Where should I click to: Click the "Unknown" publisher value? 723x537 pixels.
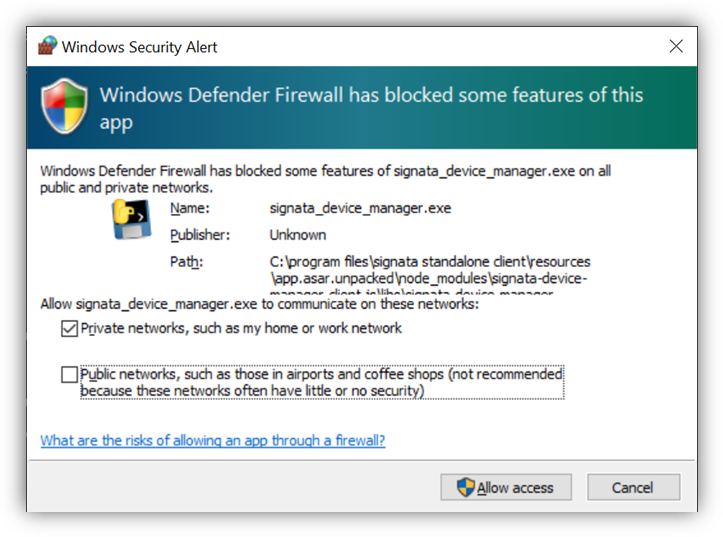pyautogui.click(x=298, y=235)
